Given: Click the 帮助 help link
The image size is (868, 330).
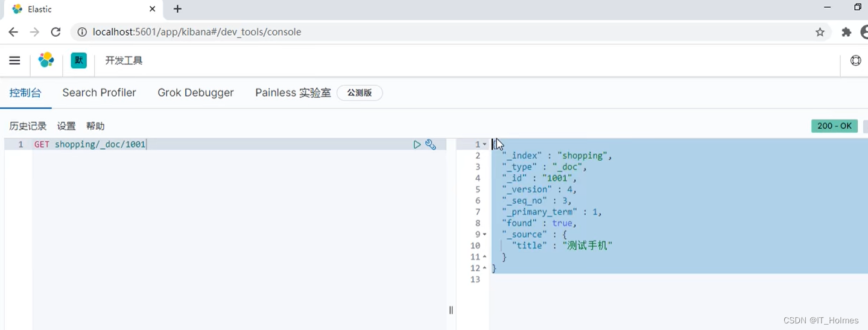Looking at the screenshot, I should coord(95,126).
